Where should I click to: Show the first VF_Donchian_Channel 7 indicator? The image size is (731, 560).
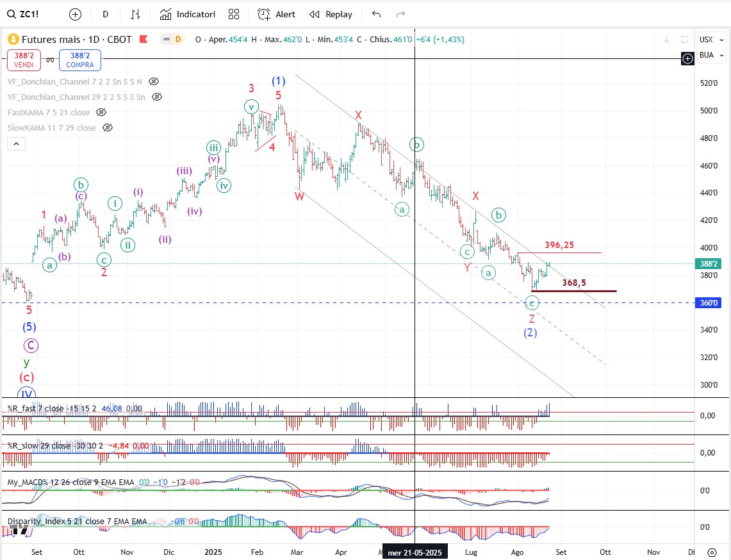point(154,82)
